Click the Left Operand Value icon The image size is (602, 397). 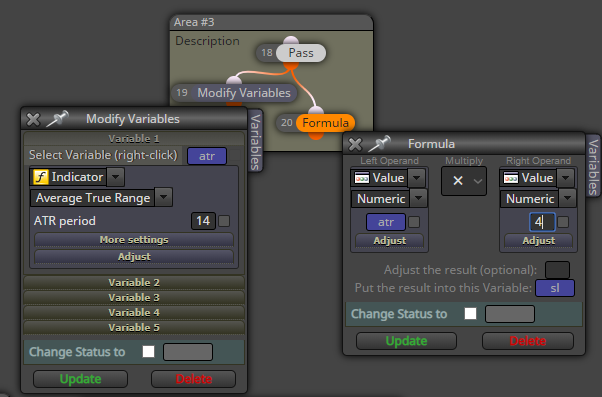[x=362, y=178]
